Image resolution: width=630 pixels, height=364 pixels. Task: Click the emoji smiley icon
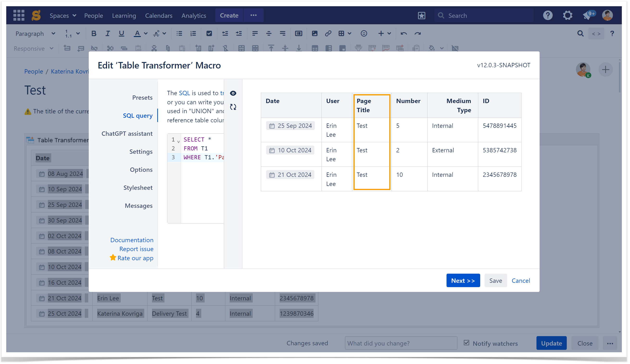(364, 33)
